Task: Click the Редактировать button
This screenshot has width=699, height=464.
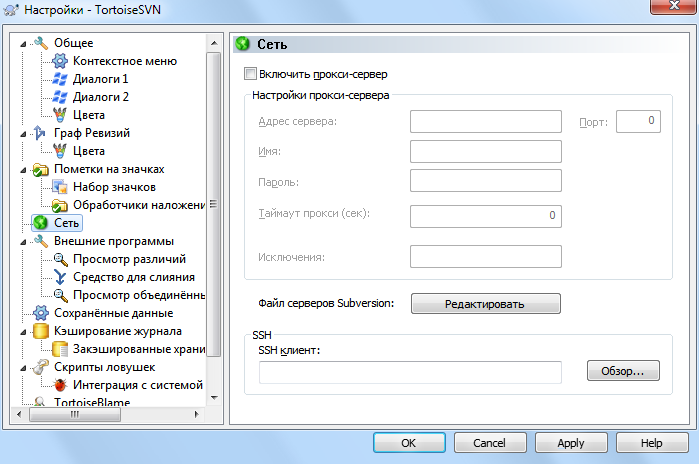Action: coord(485,304)
